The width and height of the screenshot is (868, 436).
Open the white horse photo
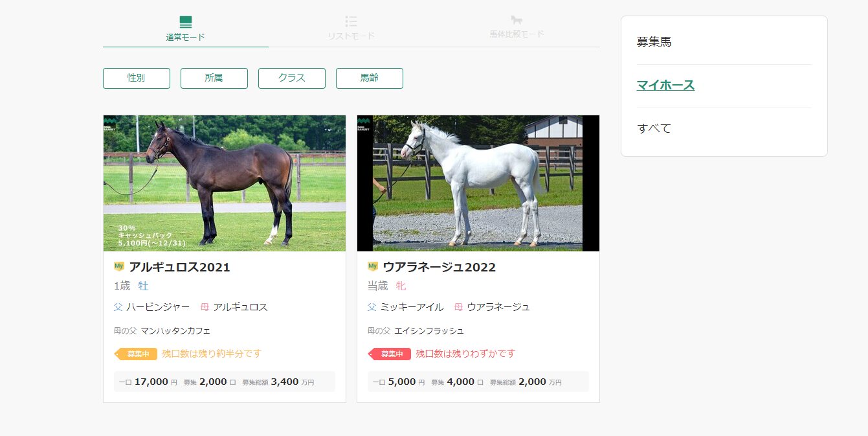coord(478,183)
